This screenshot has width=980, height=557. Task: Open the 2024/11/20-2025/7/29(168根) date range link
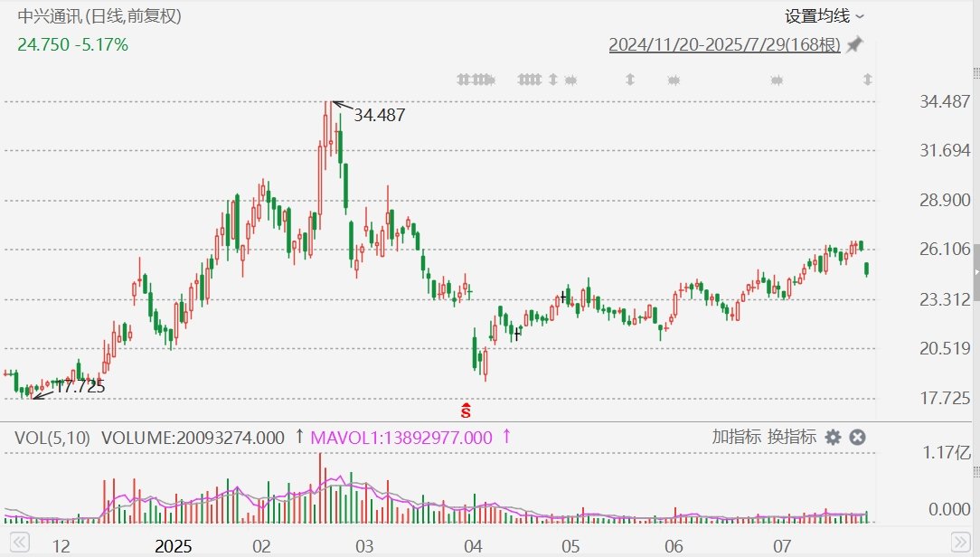[x=724, y=45]
